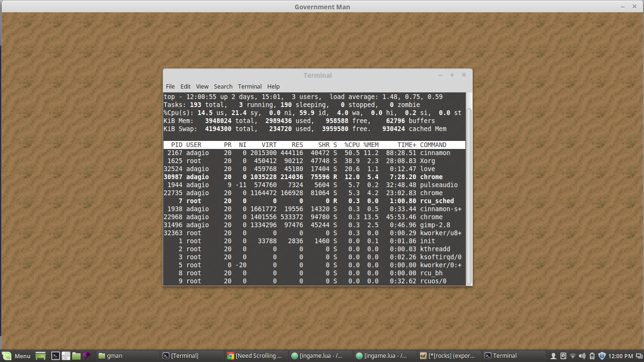
Task: Click the init process row
Action: 314,241
